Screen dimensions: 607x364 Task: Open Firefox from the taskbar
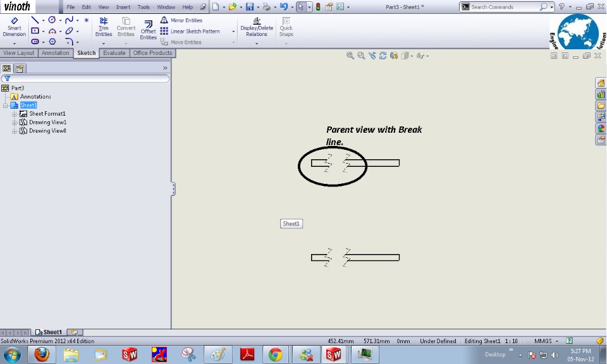click(x=42, y=355)
